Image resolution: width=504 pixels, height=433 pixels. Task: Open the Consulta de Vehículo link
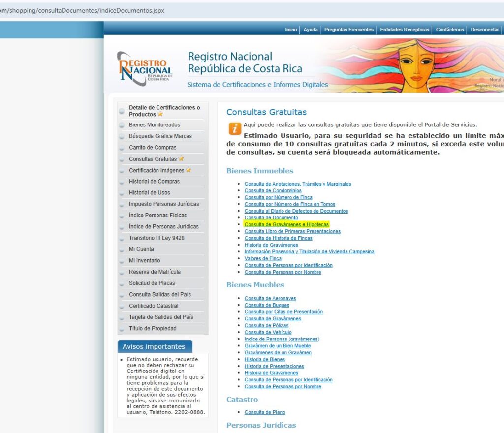pos(268,332)
